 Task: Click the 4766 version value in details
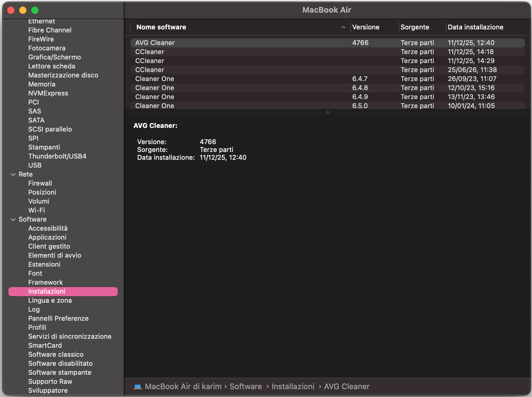pos(208,142)
